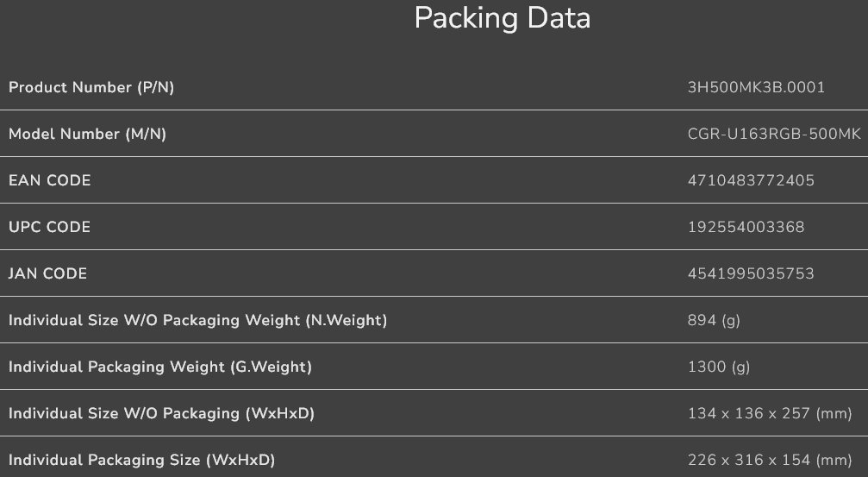
Task: Select the UPC CODE label
Action: 49,227
